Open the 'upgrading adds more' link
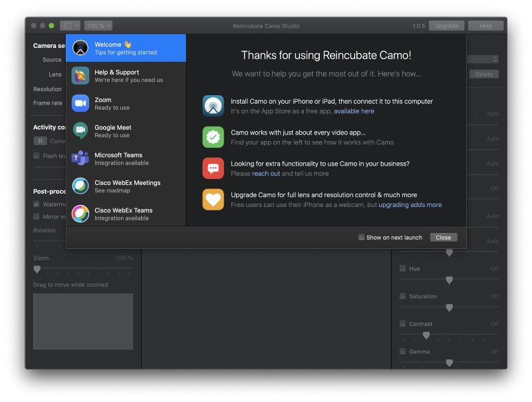 point(410,205)
